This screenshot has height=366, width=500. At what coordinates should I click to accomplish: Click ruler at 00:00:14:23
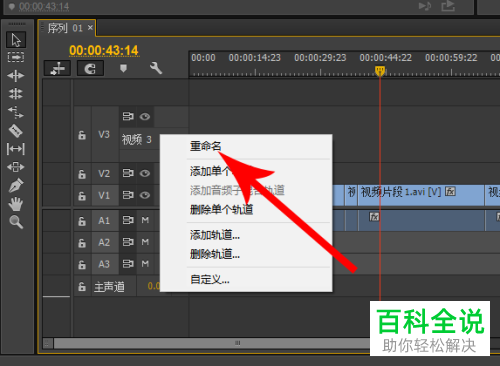point(255,58)
